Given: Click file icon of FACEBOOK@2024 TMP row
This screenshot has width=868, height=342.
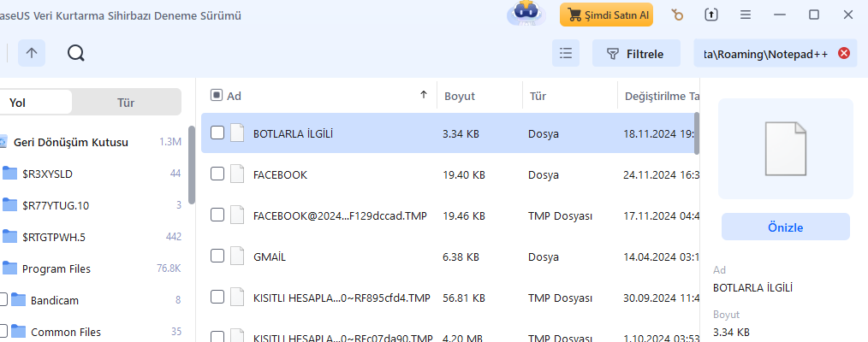Looking at the screenshot, I should (237, 215).
